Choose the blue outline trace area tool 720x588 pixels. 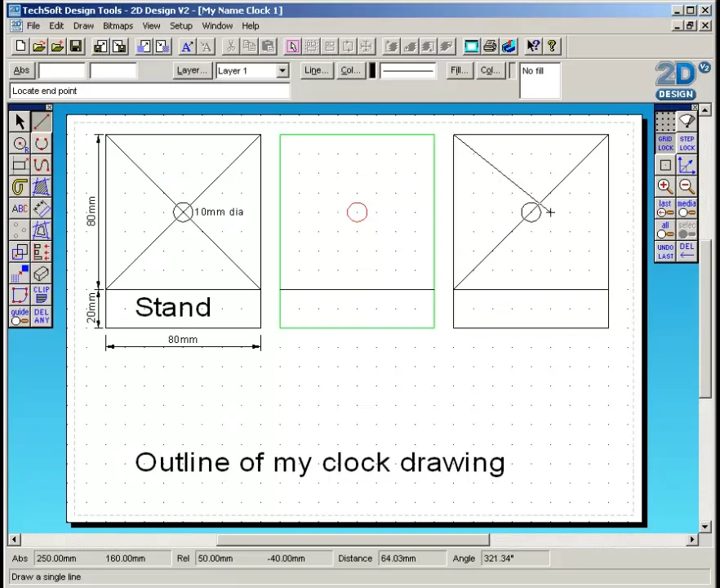point(42,230)
